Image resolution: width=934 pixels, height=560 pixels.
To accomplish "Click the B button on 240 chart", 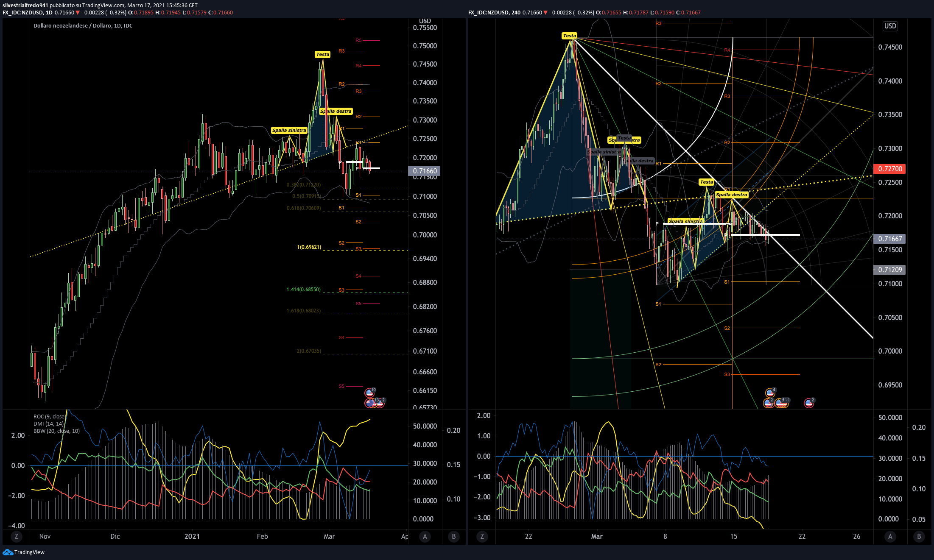I will [x=919, y=536].
